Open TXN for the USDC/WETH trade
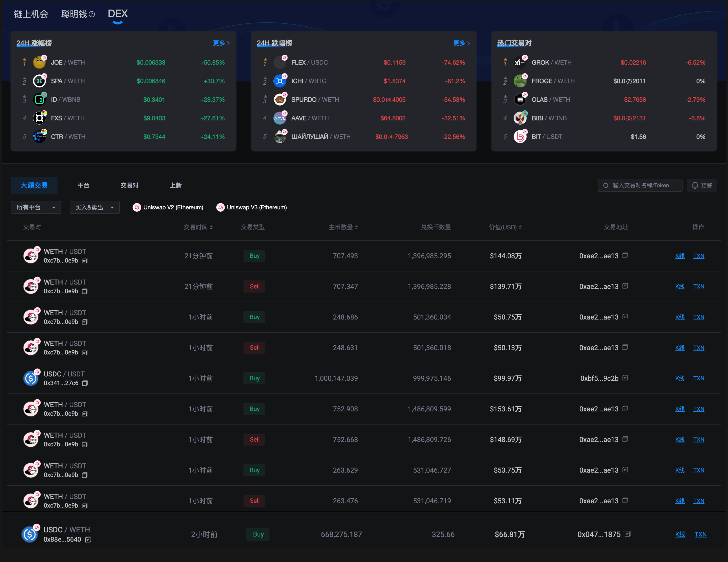Image resolution: width=728 pixels, height=562 pixels. 701,534
